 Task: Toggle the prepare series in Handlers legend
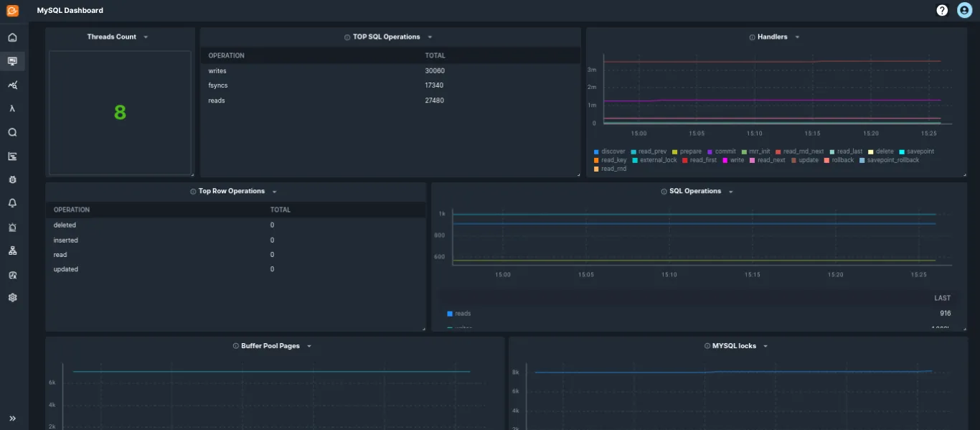pos(687,151)
